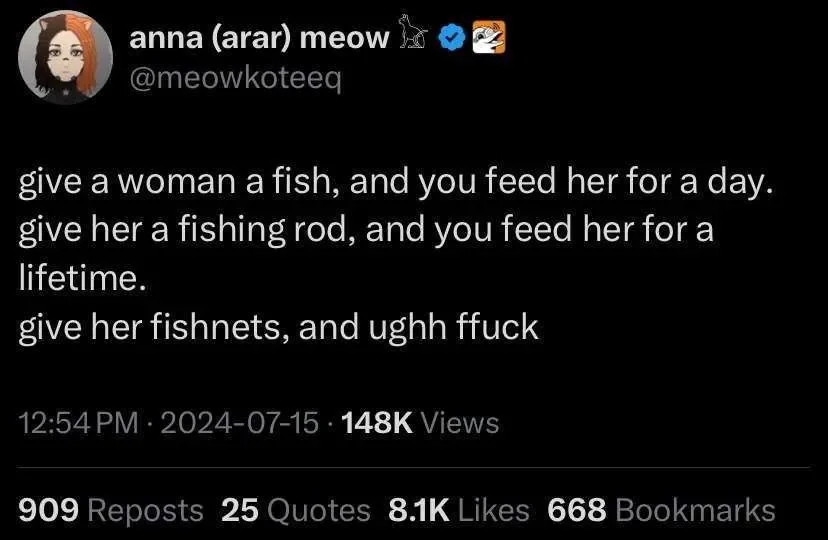Click the 668 Bookmarks count
Screen dimensions: 828x540
661,510
